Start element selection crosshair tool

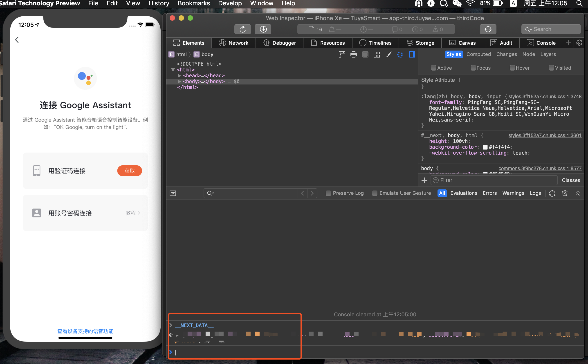488,29
